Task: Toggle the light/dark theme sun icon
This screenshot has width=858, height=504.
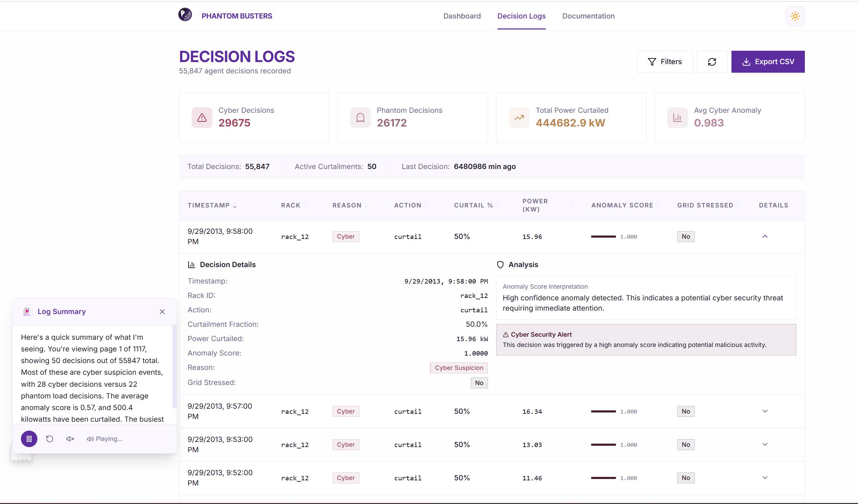Action: [x=795, y=16]
